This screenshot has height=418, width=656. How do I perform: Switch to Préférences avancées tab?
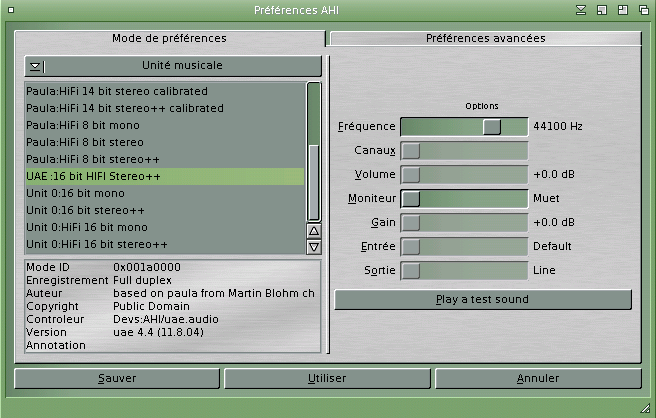(x=485, y=38)
